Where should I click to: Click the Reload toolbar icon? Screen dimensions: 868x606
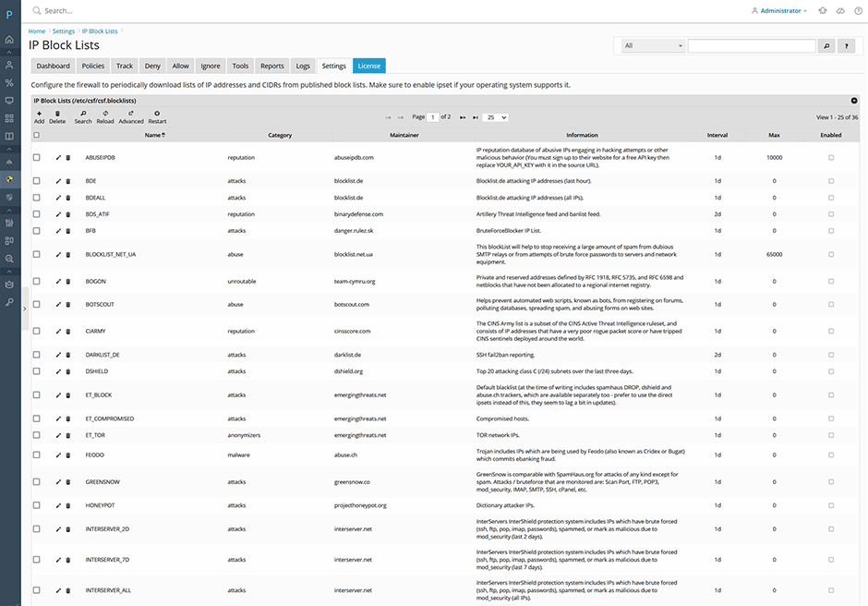point(105,116)
